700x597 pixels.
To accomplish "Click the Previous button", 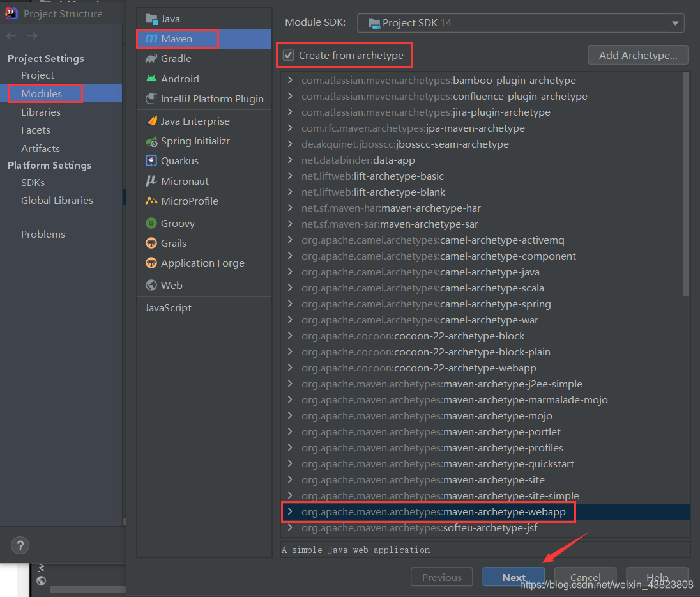I will coord(441,577).
